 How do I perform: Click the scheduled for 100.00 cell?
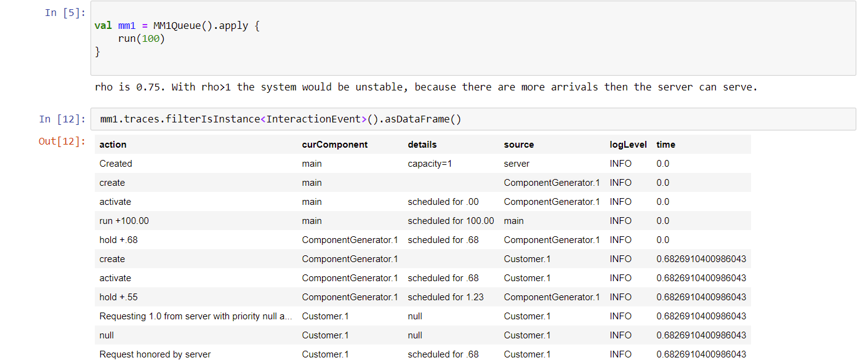451,221
